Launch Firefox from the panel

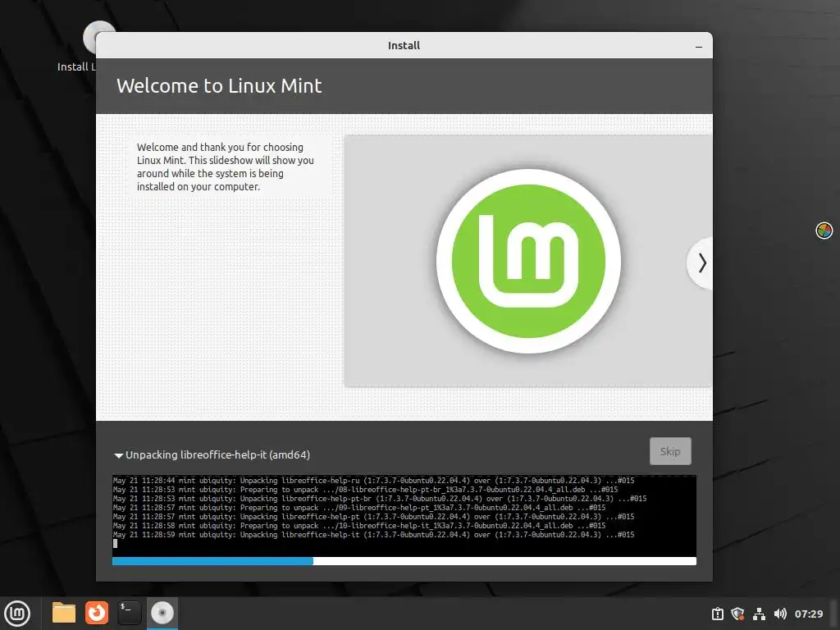pos(97,613)
